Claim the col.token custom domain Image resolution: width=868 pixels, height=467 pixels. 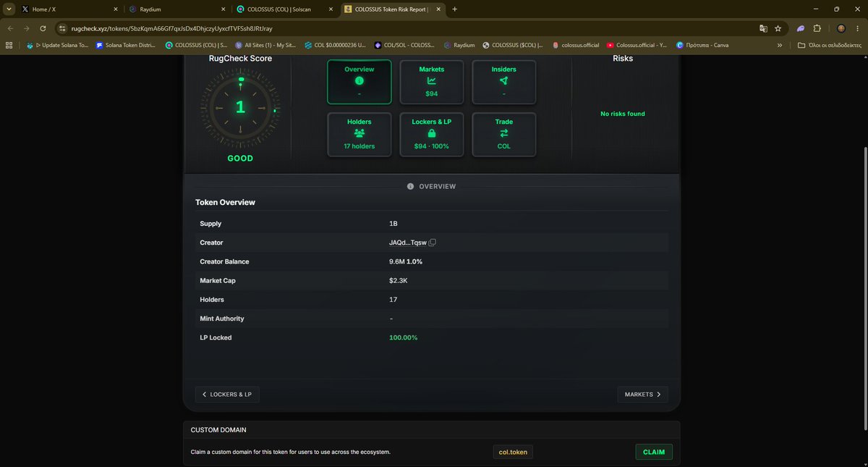click(654, 452)
